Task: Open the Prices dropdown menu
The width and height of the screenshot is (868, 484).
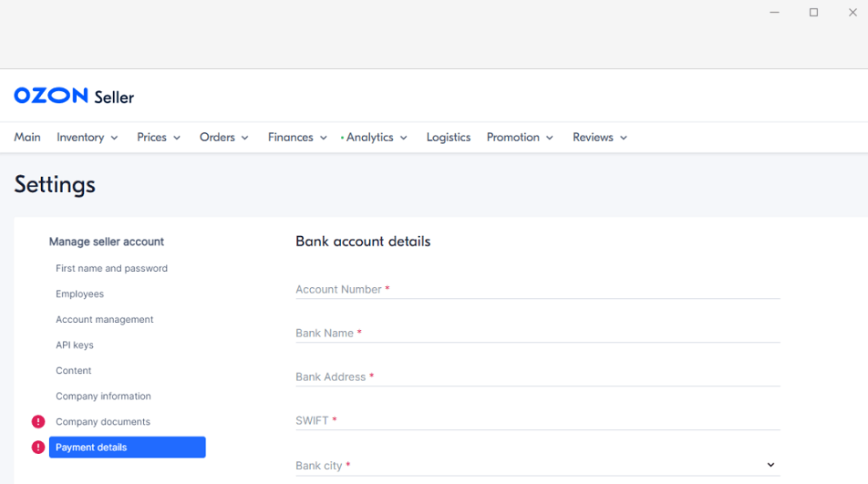Action: tap(159, 138)
